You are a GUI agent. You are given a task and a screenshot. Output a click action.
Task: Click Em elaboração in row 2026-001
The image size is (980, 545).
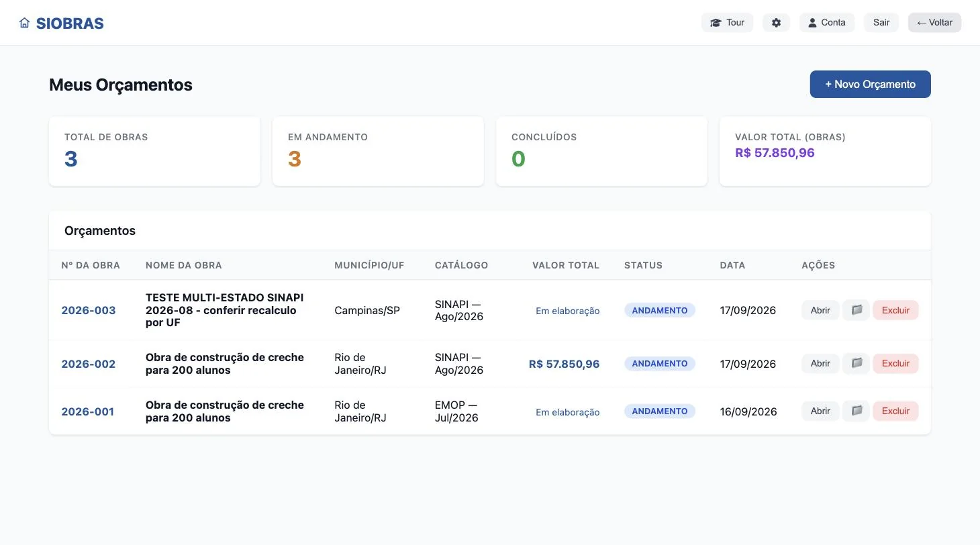pyautogui.click(x=568, y=412)
